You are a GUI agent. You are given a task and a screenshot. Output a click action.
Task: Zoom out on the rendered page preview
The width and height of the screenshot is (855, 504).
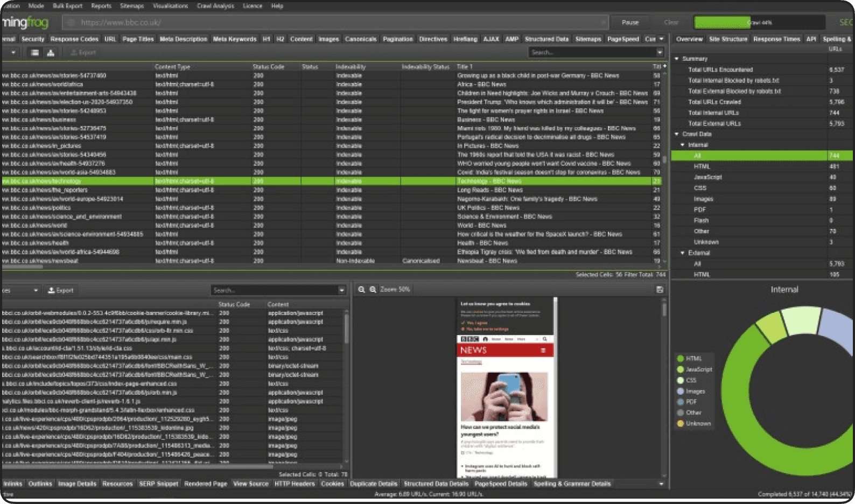373,290
